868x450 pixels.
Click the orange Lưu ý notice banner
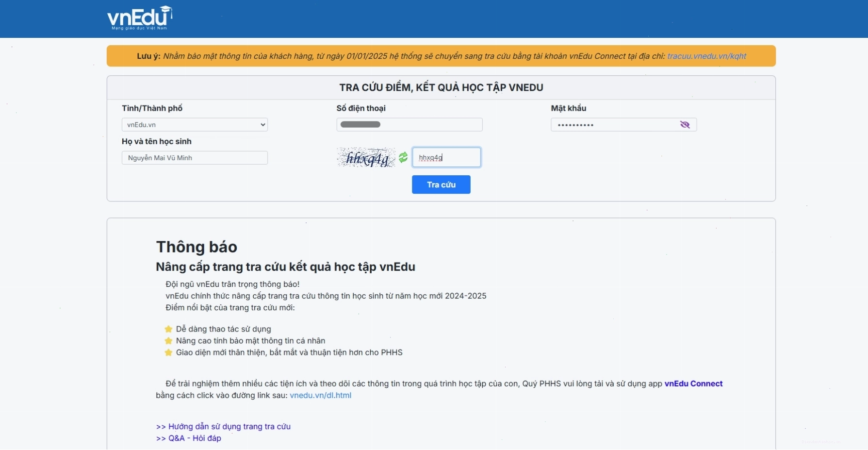[x=441, y=56]
